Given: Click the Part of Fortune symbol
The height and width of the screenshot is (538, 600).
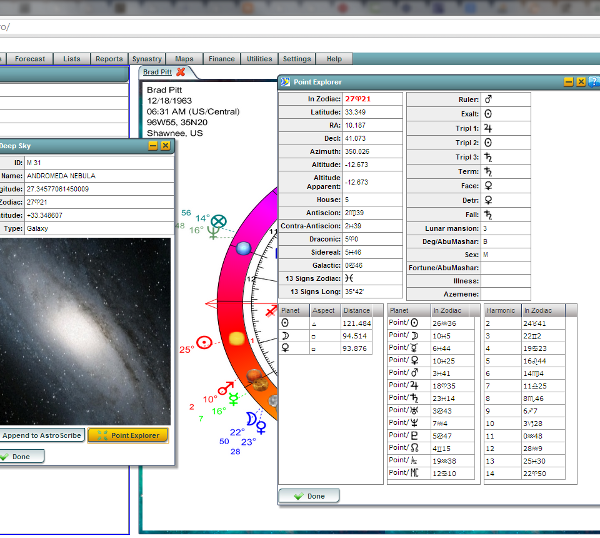Looking at the screenshot, I should point(220,221).
